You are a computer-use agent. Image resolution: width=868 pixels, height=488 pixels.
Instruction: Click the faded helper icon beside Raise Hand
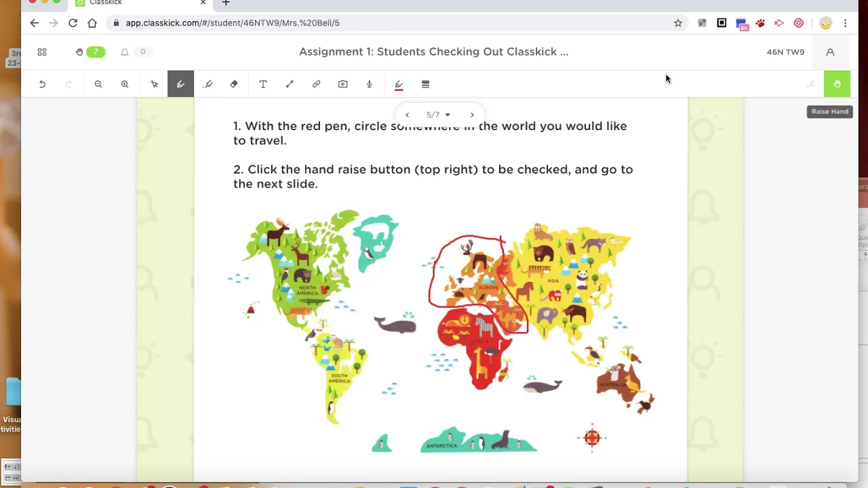coord(811,84)
